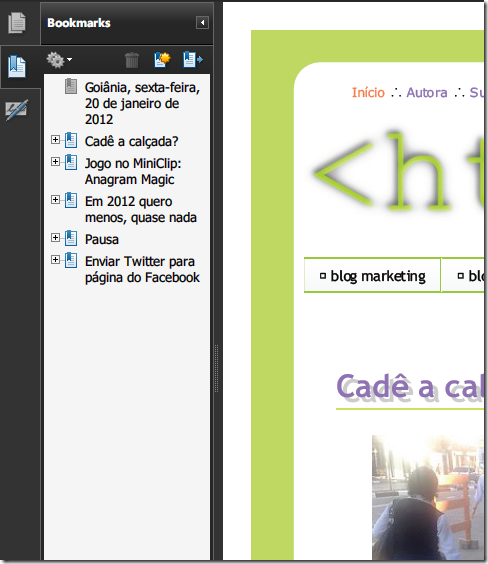488x564 pixels.
Task: Select the Bookmarks panel icon in sidebar
Action: (17, 67)
